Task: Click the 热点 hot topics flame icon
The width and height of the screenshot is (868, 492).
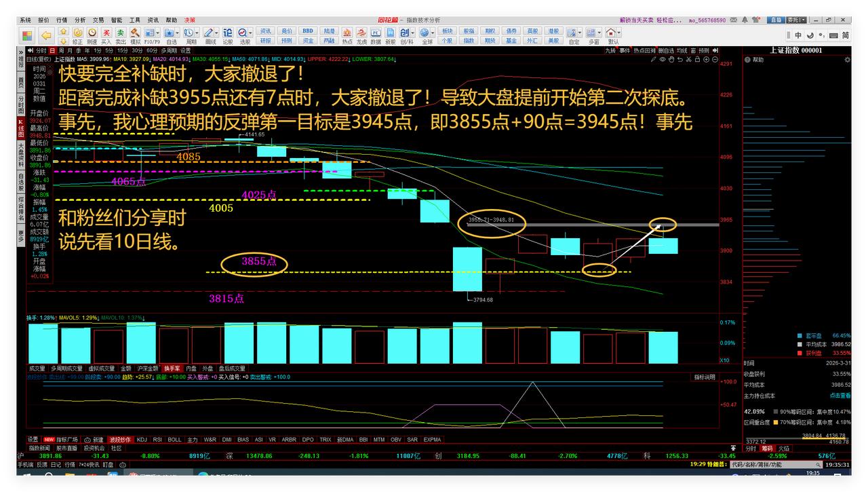Action: pos(348,31)
